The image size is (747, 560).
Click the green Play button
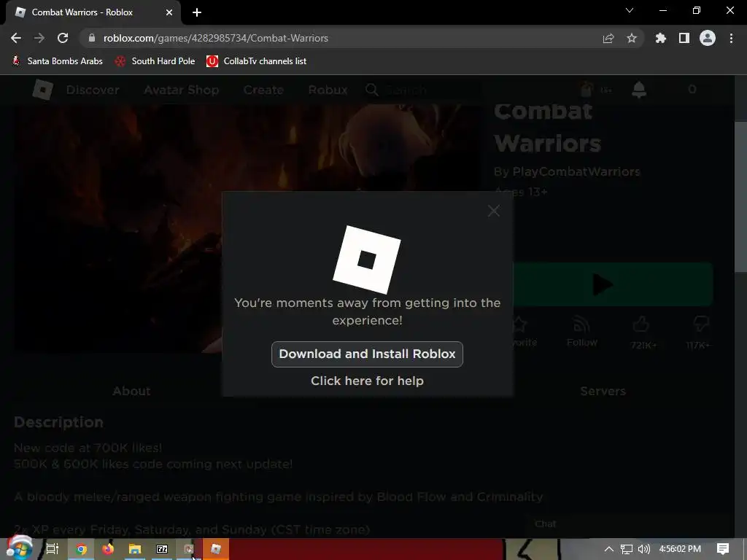[612, 284]
